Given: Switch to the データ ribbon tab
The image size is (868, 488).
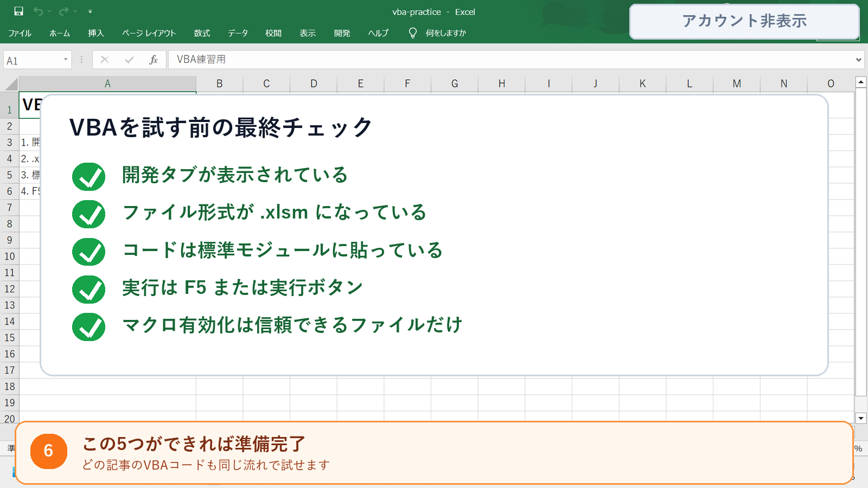Looking at the screenshot, I should tap(238, 33).
